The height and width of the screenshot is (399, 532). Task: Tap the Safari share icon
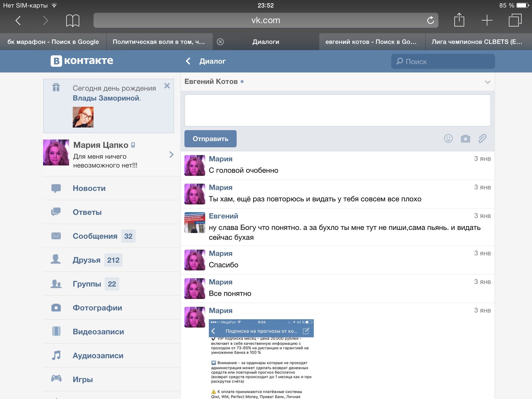459,20
